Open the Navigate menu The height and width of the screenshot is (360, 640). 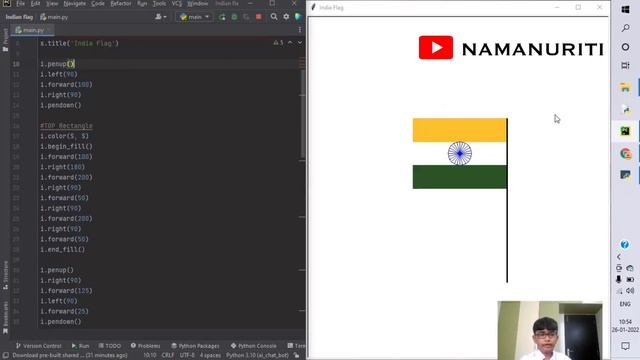(75, 4)
